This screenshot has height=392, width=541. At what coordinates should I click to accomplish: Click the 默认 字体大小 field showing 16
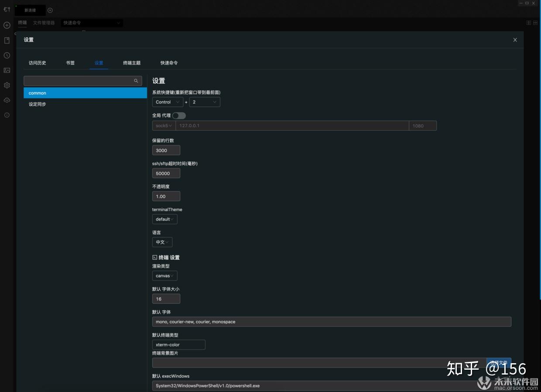click(166, 299)
